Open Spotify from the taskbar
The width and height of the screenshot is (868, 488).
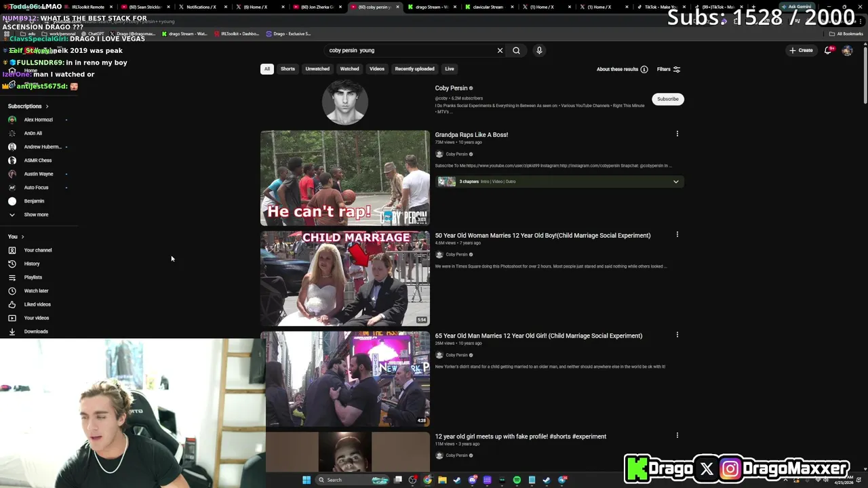(517, 480)
